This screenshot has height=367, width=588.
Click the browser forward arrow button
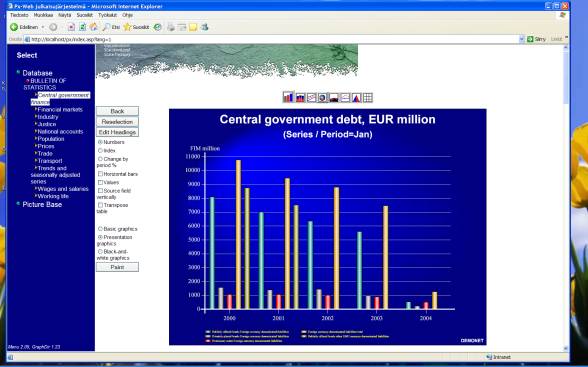tap(53, 27)
